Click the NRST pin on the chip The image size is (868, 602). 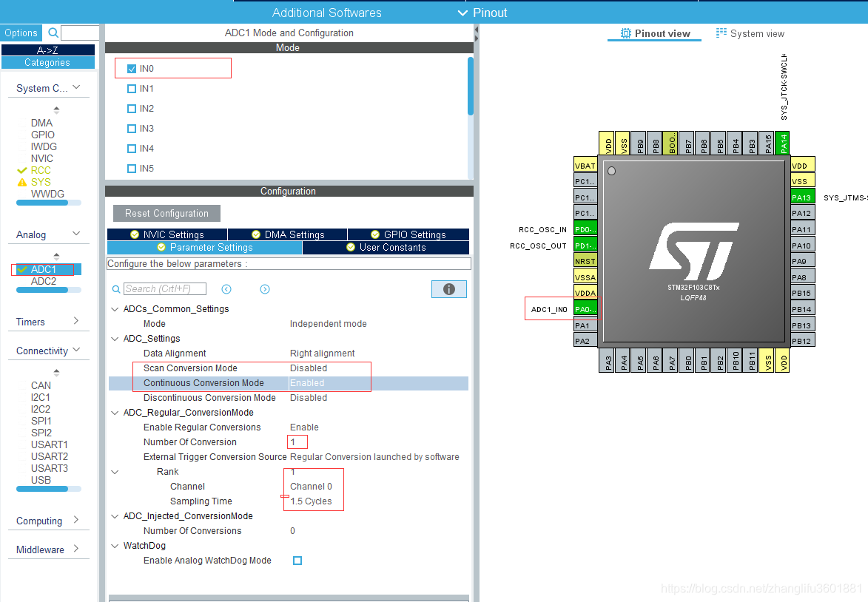click(x=585, y=261)
